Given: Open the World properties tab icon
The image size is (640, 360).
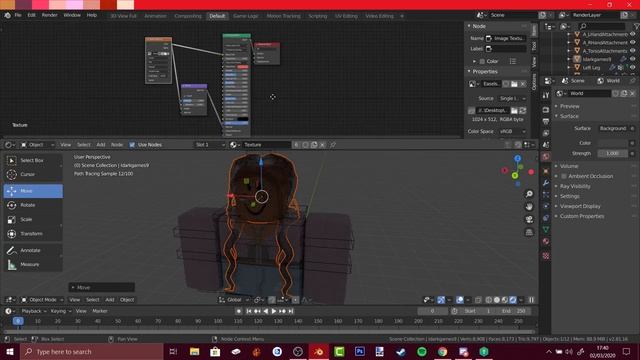Looking at the screenshot, I should pyautogui.click(x=546, y=157).
